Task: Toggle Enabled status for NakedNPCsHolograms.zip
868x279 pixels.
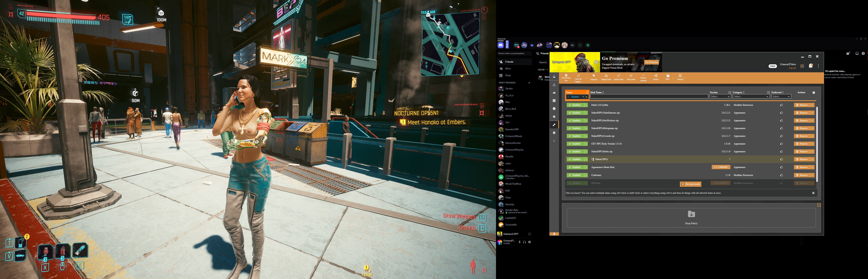Action: [575, 128]
